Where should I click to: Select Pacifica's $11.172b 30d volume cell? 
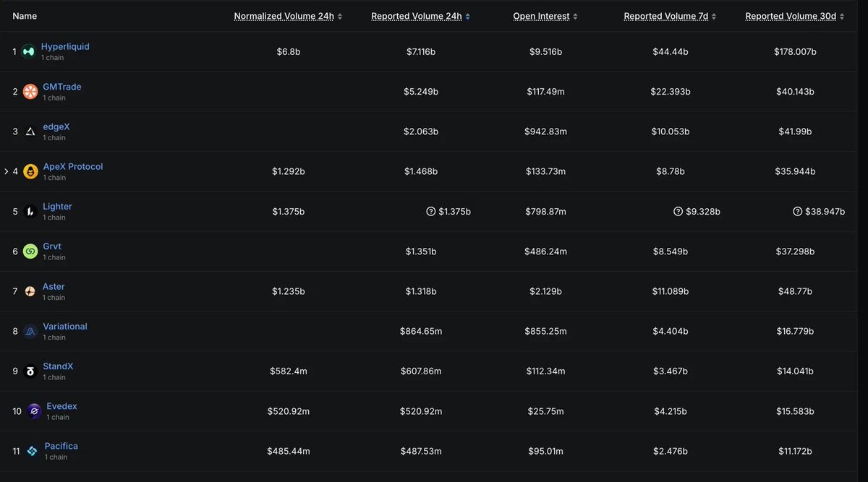[795, 452]
